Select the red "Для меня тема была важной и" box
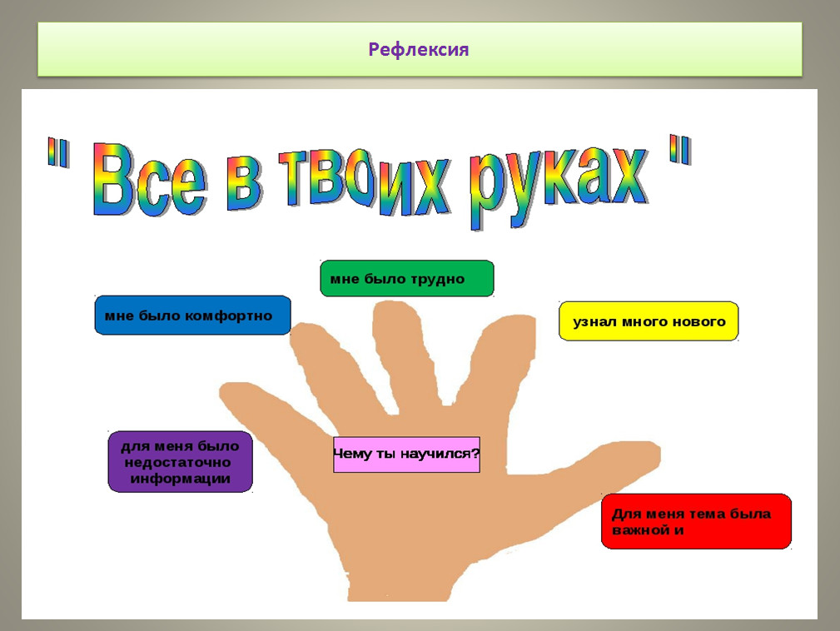Image resolution: width=840 pixels, height=631 pixels. click(696, 521)
